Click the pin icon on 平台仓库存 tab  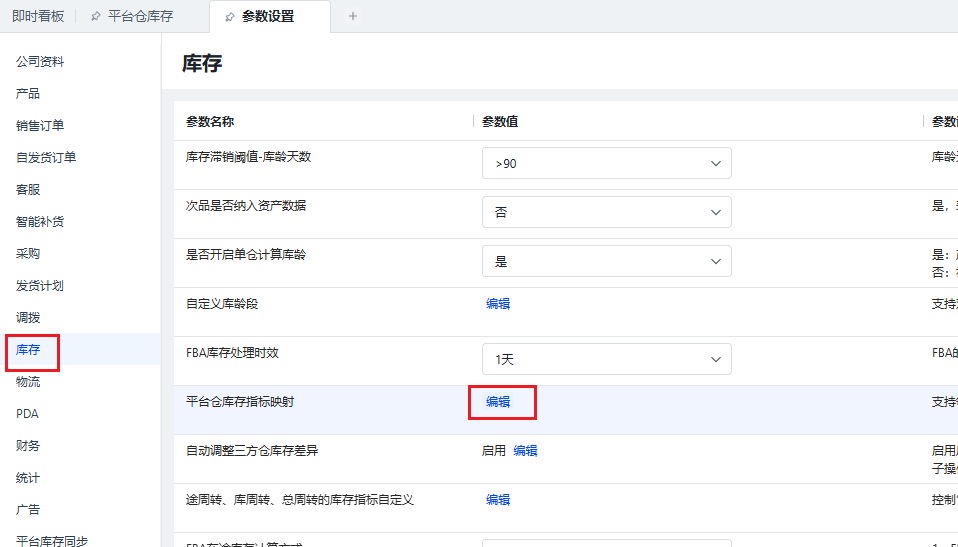point(95,17)
